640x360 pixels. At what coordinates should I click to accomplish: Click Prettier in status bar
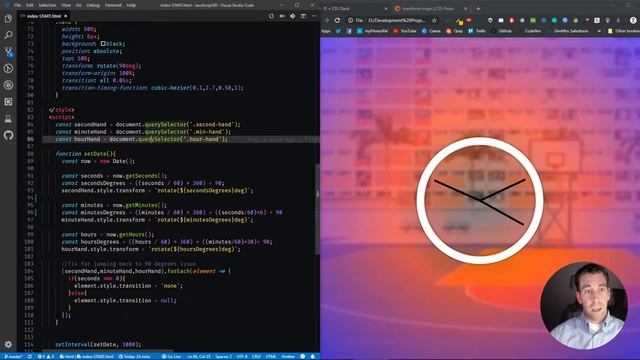[x=288, y=356]
